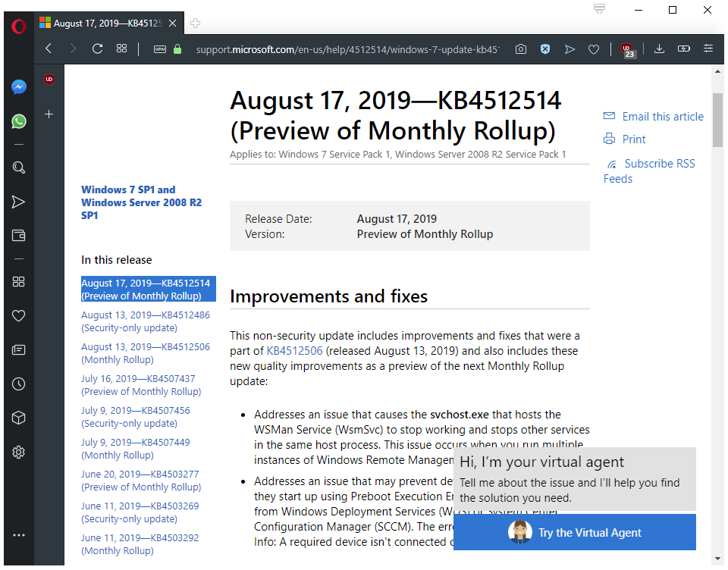Click the scrollbar up arrow
The height and width of the screenshot is (570, 728).
click(718, 71)
